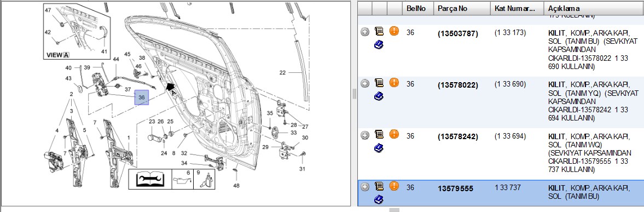Open the blue book icon for 13579555

coord(379,200)
